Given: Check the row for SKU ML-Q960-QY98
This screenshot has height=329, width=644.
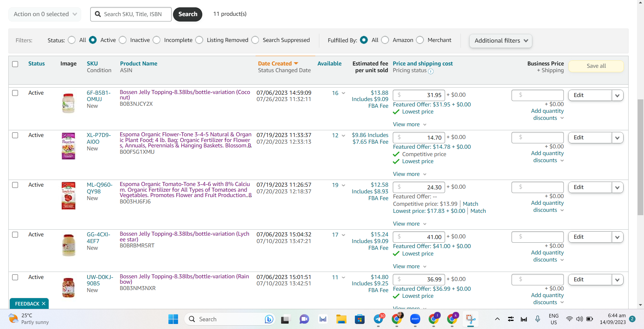Looking at the screenshot, I should coord(15,185).
